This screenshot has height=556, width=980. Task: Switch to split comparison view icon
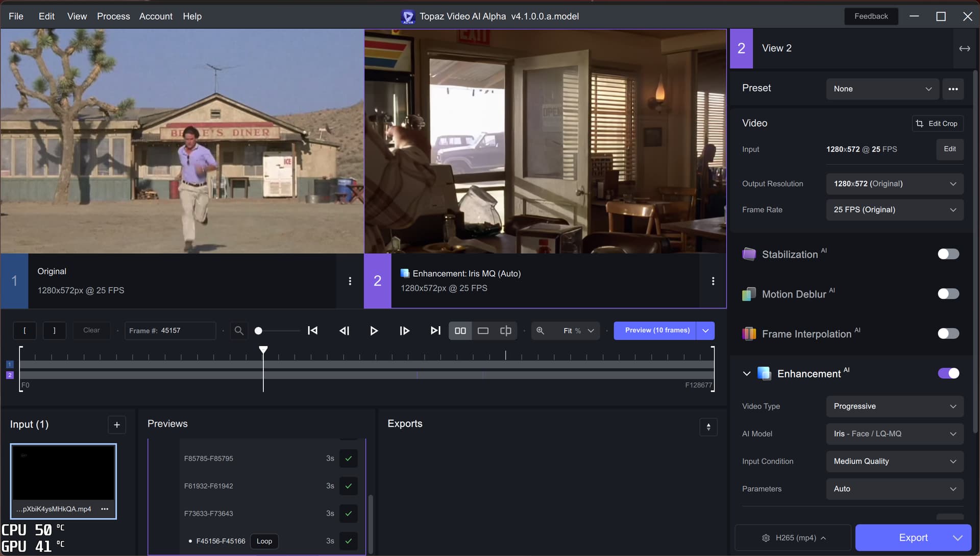(505, 331)
